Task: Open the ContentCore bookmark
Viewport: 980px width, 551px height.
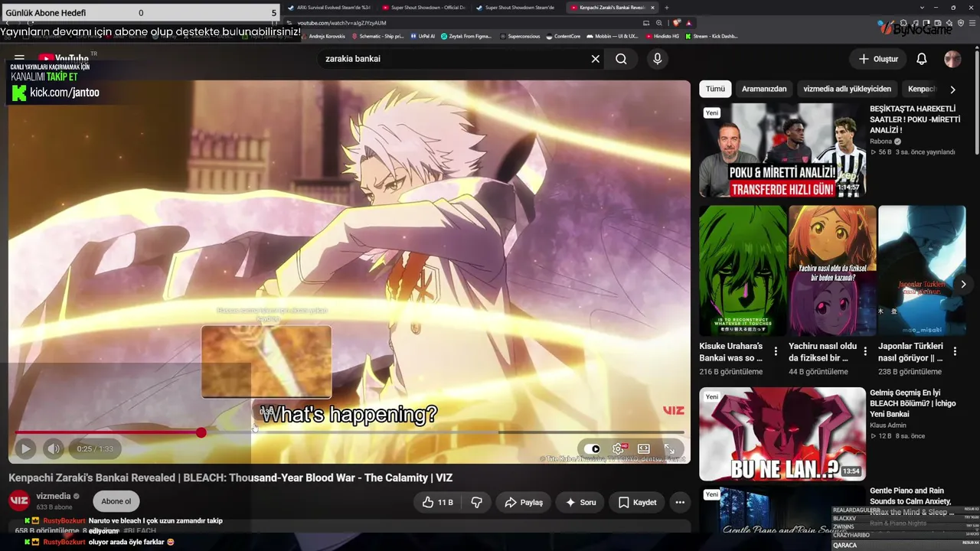Action: pyautogui.click(x=563, y=36)
